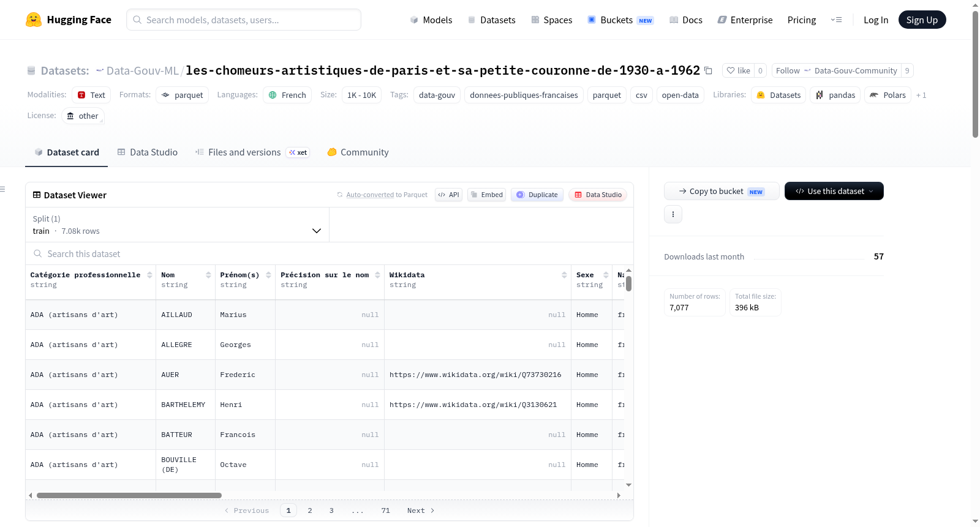This screenshot has height=527, width=980.
Task: Expand the Use this dataset dropdown
Action: 834,191
